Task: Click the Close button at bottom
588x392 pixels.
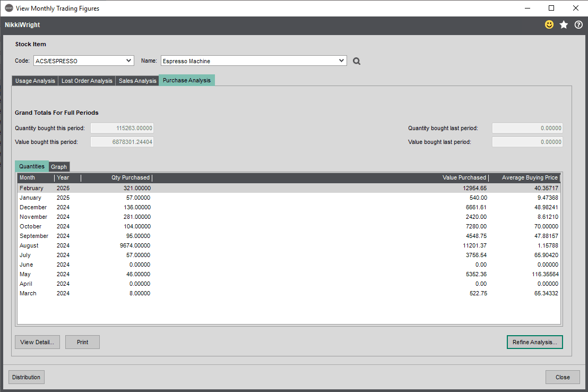Action: point(563,377)
